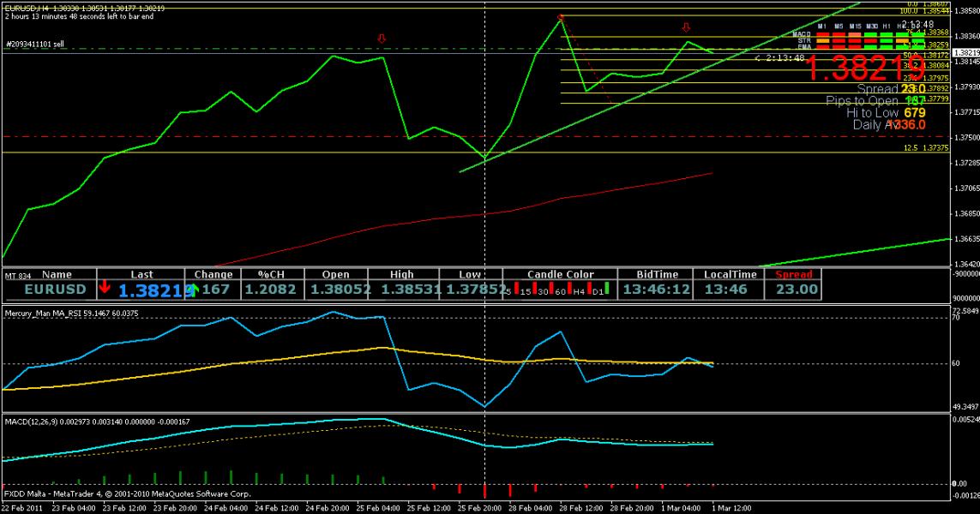
Task: Click the red circle marker at the chart peak
Action: [x=560, y=17]
